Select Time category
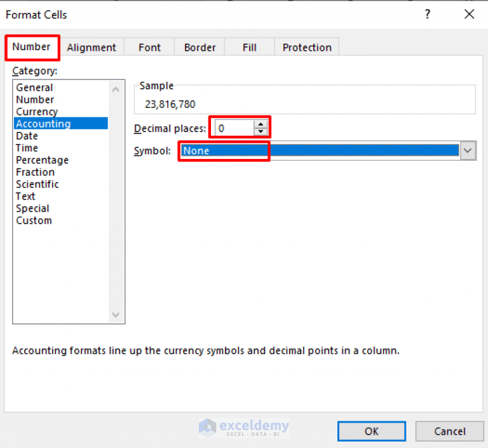488x448 pixels. coord(61,148)
